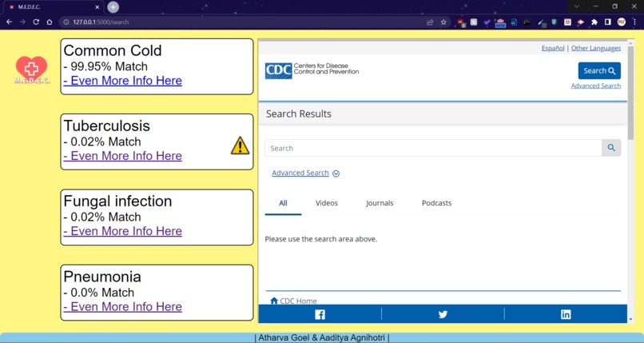Image resolution: width=644 pixels, height=343 pixels.
Task: Toggle the browser side panel
Action: click(x=608, y=22)
